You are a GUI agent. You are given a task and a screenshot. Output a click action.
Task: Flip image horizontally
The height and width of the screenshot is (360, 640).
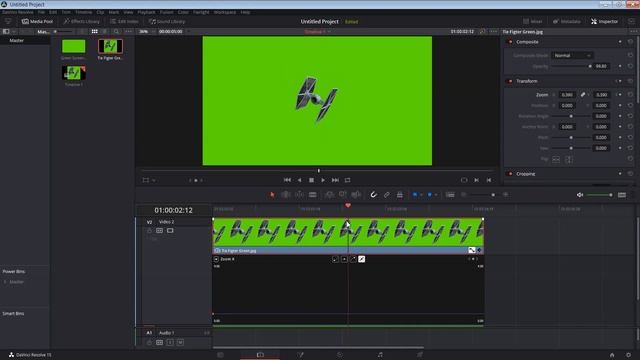(556, 159)
